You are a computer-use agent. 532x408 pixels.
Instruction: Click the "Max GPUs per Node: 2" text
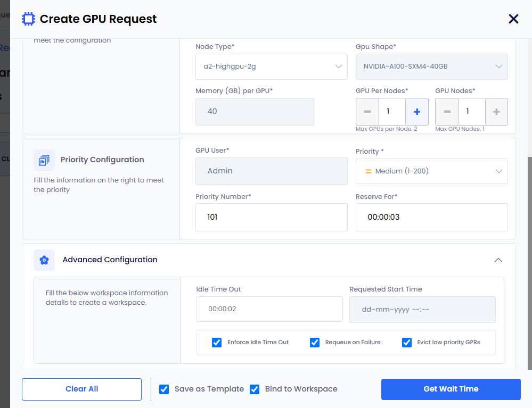coord(387,129)
